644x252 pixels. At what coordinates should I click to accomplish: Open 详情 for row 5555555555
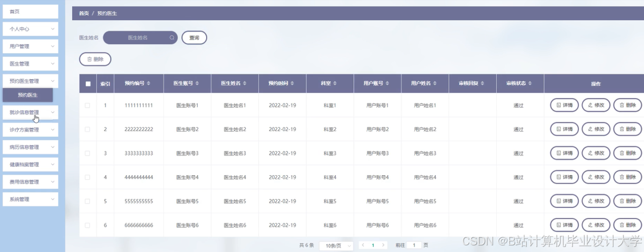tap(564, 201)
